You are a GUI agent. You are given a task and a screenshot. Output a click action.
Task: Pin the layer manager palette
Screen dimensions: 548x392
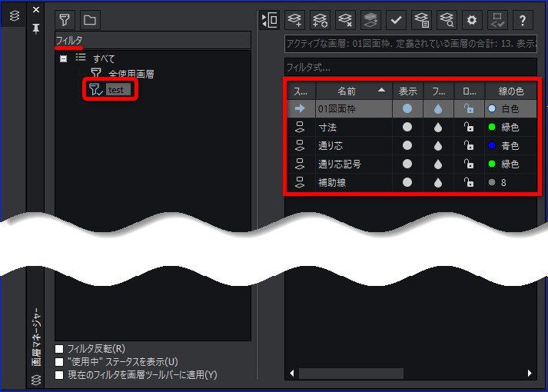click(x=35, y=28)
